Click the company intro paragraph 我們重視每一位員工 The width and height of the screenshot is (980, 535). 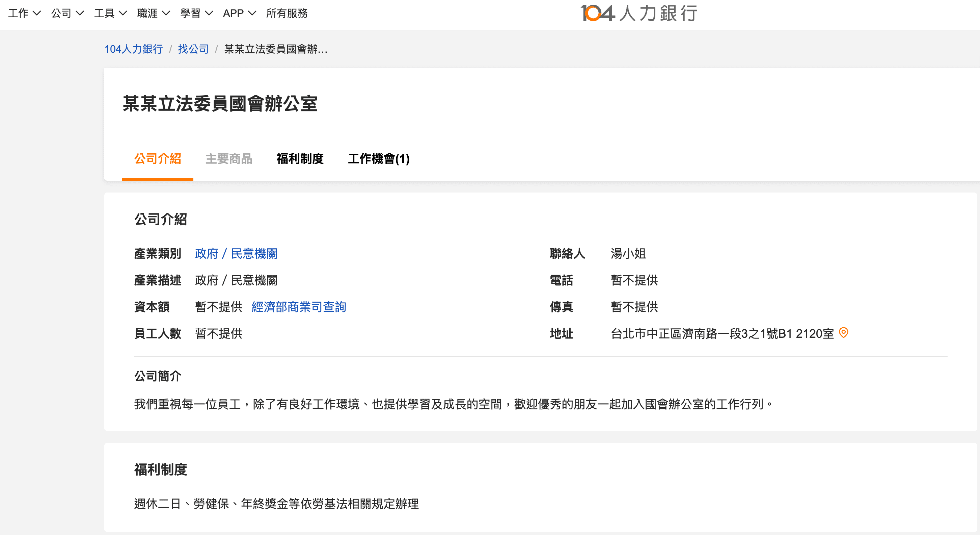pyautogui.click(x=454, y=404)
